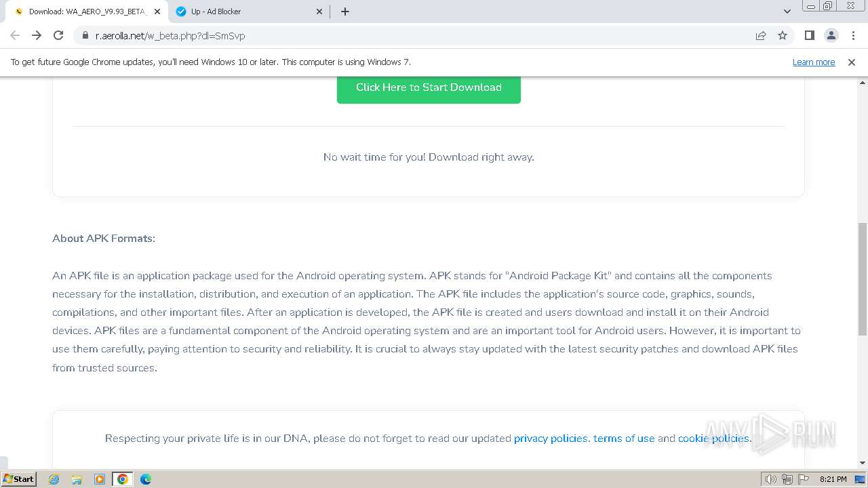Click the page vertical scrollbar thumb

coord(863,278)
